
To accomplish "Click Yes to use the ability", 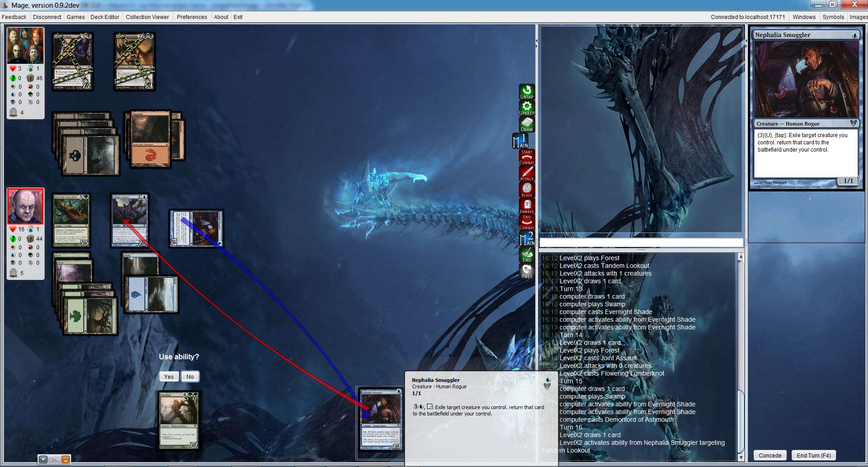I will click(169, 376).
